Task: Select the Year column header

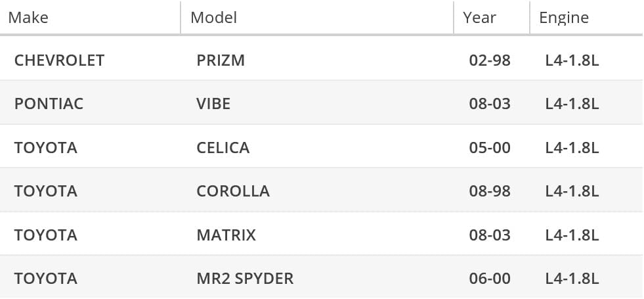Action: tap(479, 18)
